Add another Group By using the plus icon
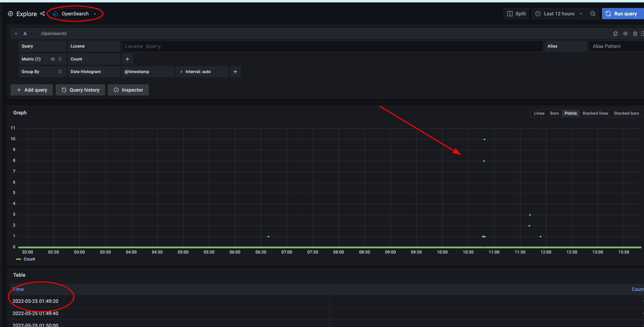 coord(235,71)
